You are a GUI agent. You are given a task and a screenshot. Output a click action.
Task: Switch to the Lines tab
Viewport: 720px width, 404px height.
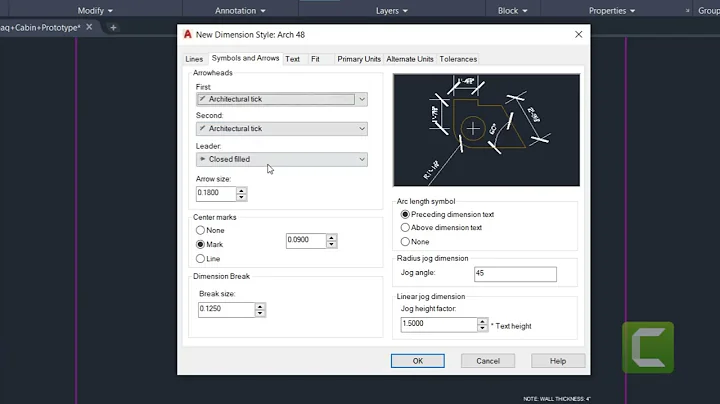click(x=194, y=59)
